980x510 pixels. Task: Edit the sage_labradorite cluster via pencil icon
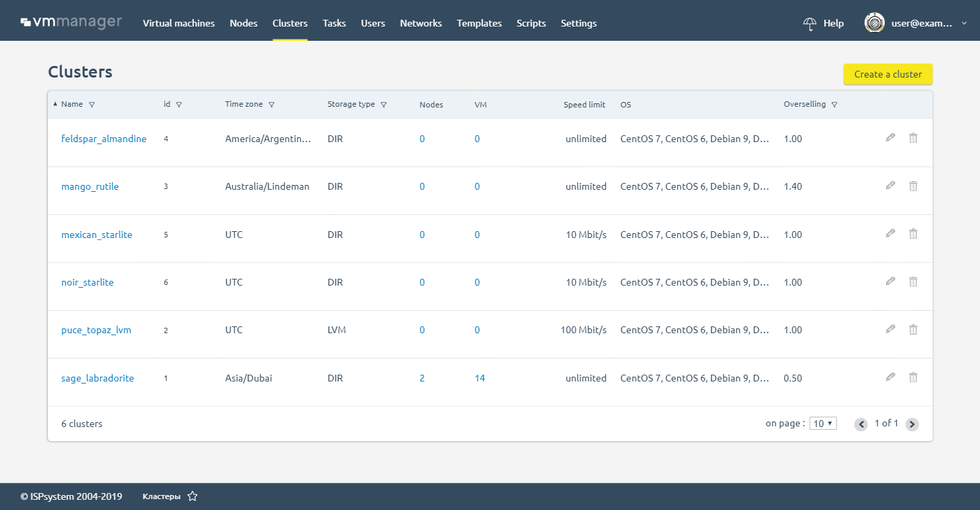[x=890, y=377]
